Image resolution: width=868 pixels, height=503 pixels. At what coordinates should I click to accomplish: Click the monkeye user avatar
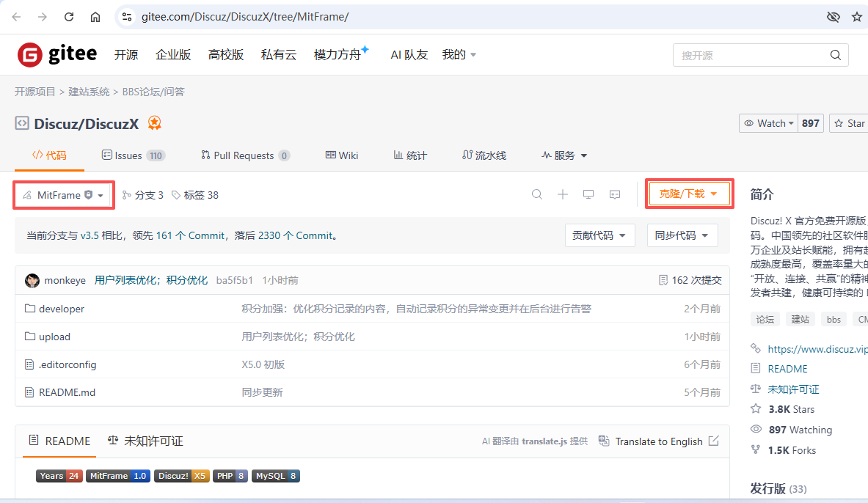(x=32, y=281)
